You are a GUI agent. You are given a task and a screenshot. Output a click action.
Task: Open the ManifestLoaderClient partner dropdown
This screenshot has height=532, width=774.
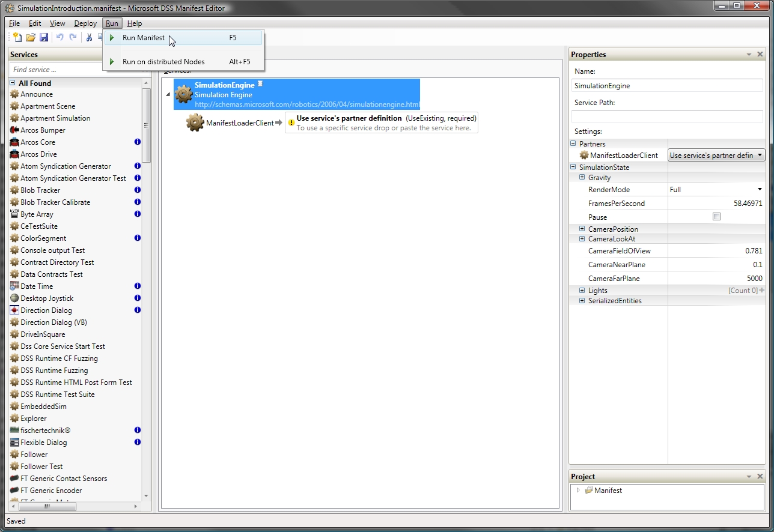716,155
